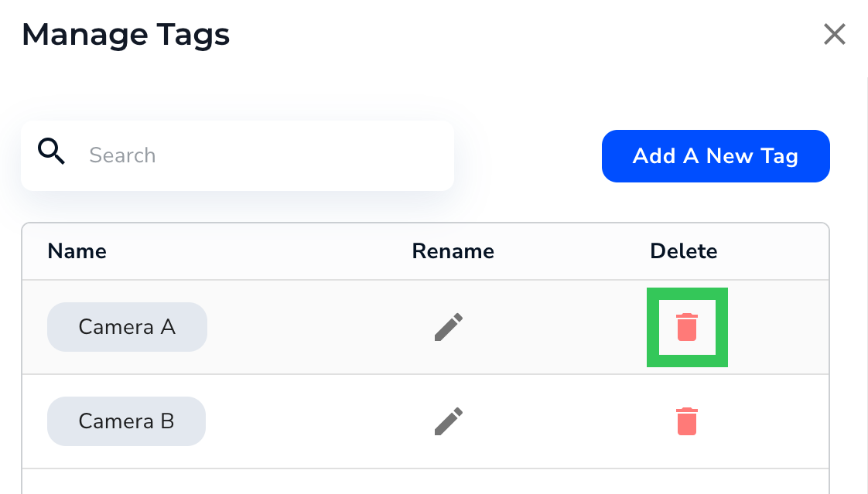Rename the Camera A tag
This screenshot has height=494, width=868.
point(449,327)
